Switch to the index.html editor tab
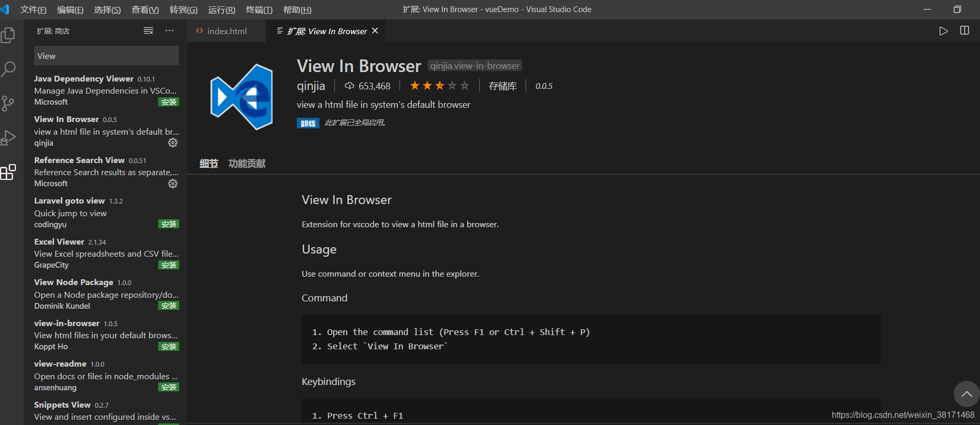The image size is (980, 425). click(226, 31)
